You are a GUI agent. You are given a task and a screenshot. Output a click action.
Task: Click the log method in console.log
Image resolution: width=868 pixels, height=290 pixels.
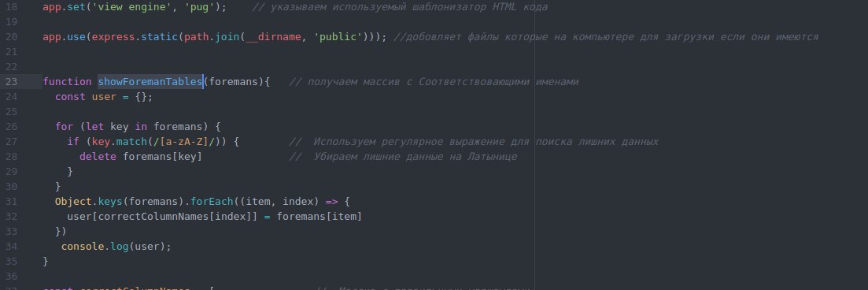pos(120,246)
